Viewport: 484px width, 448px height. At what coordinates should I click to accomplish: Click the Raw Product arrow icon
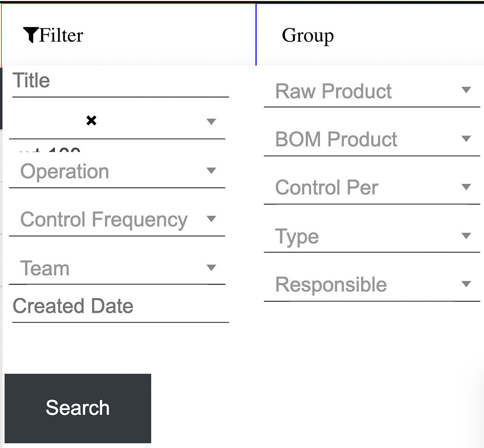pos(466,90)
